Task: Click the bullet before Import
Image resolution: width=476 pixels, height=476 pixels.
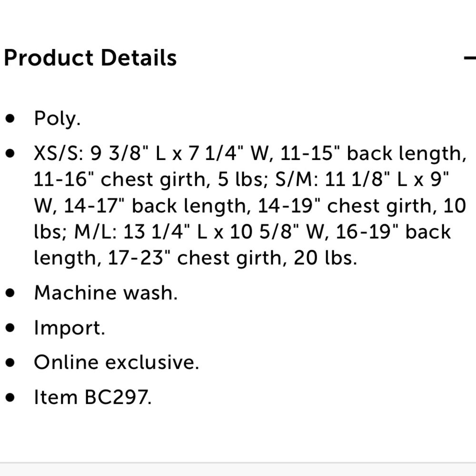Action: 10,327
